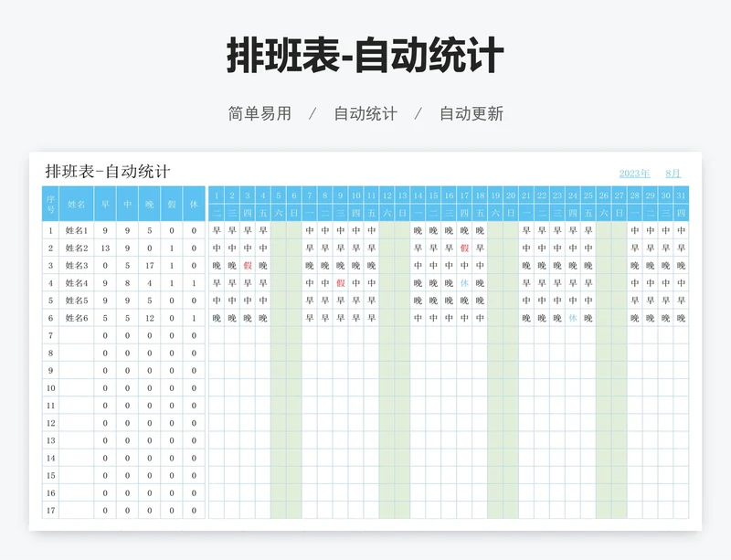Screen dimensions: 731x560
Task: Select the 姓名 column header
Action: 77,205
